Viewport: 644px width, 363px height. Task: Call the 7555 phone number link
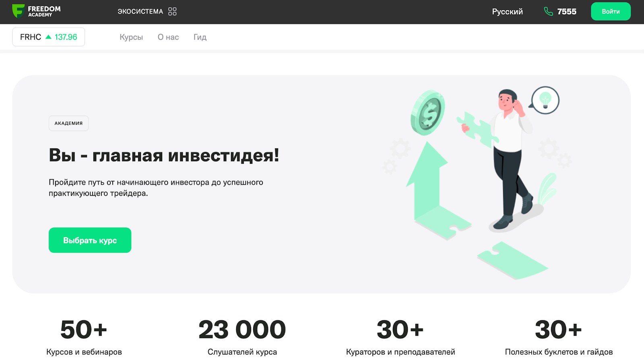(x=567, y=12)
